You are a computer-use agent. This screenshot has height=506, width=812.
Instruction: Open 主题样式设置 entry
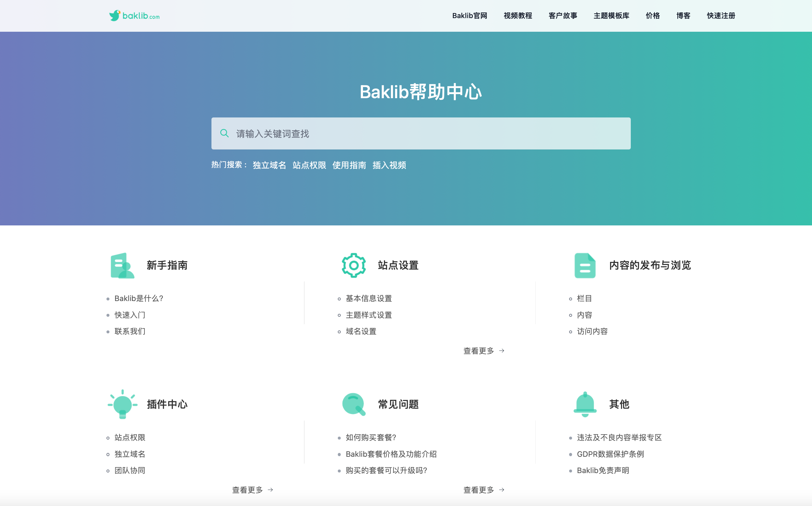pos(369,315)
